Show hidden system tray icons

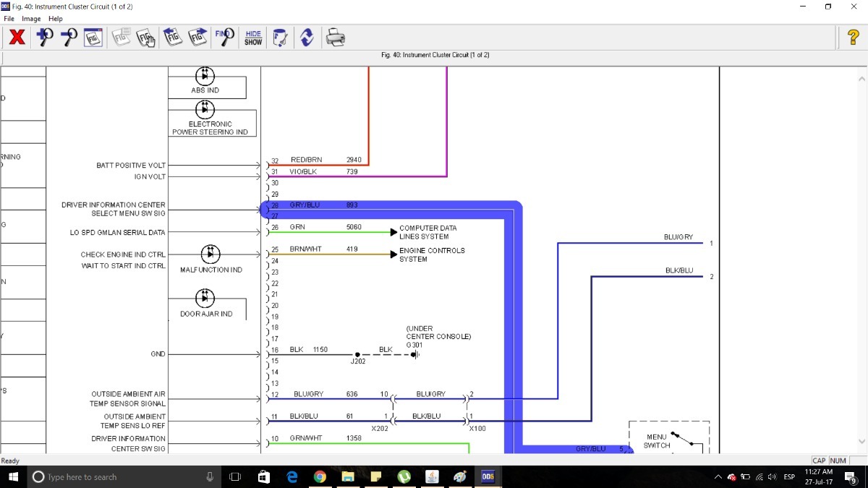click(718, 477)
